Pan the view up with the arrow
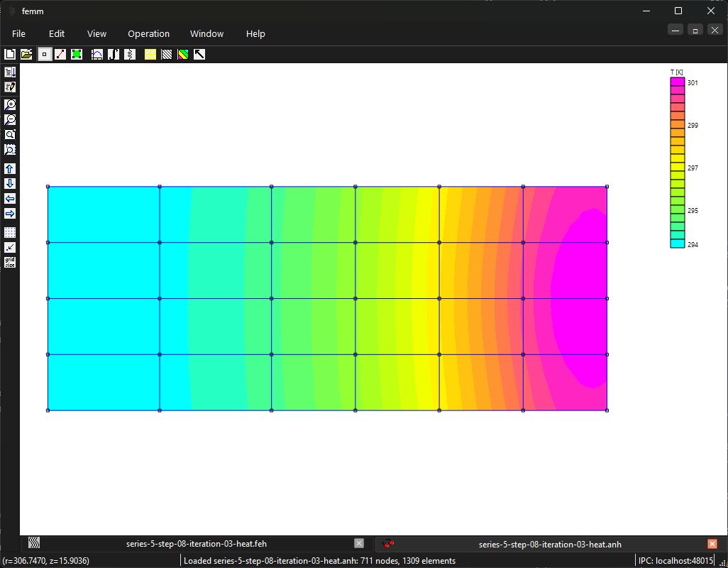The height and width of the screenshot is (568, 728). pos(10,168)
